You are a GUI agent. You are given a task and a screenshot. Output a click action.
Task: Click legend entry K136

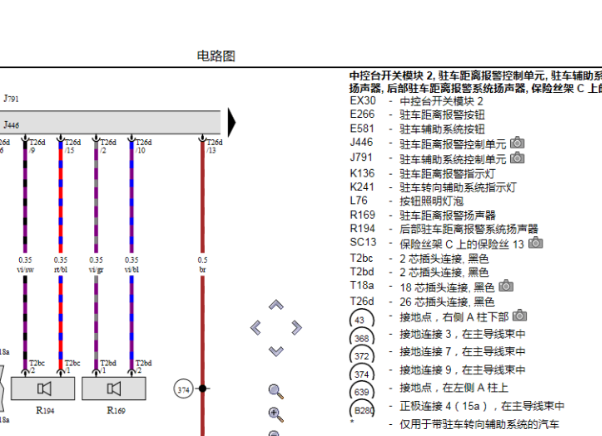[422, 173]
